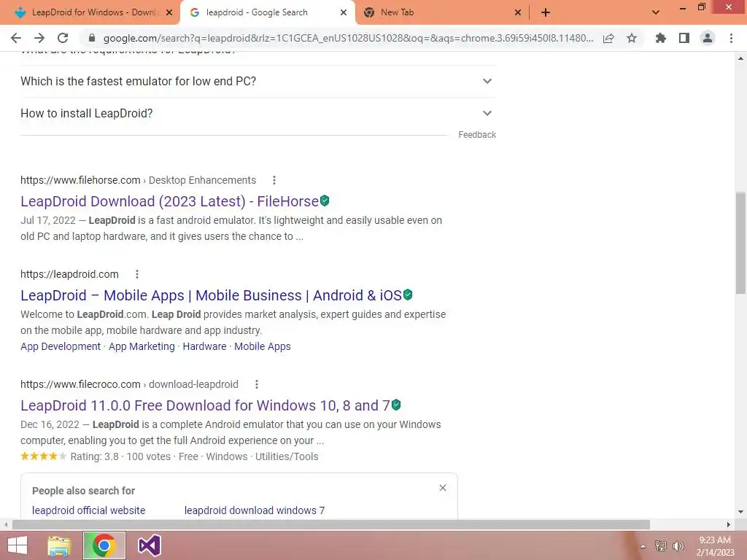
Task: Dismiss the People also search for box
Action: point(443,488)
